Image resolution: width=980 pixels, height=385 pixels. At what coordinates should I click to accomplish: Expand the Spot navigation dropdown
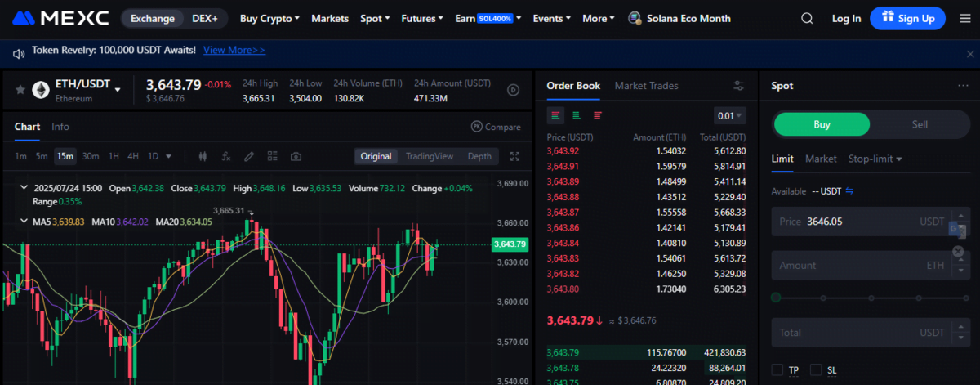tap(375, 18)
